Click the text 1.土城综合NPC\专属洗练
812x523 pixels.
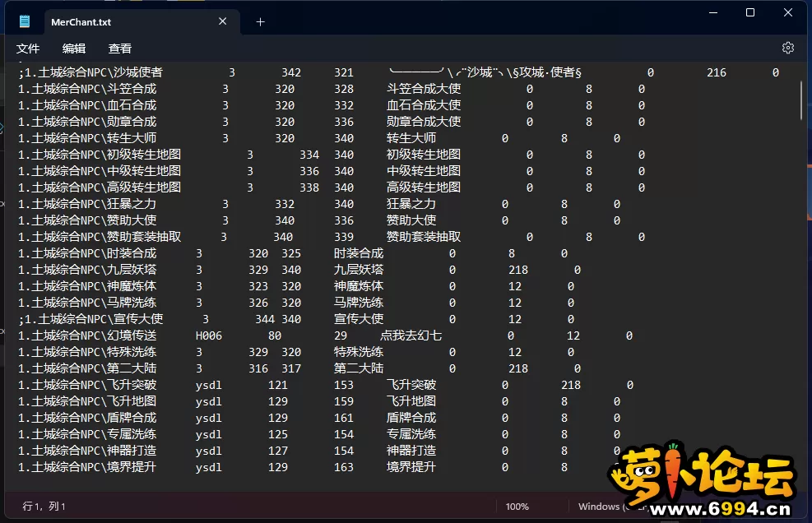(x=87, y=434)
